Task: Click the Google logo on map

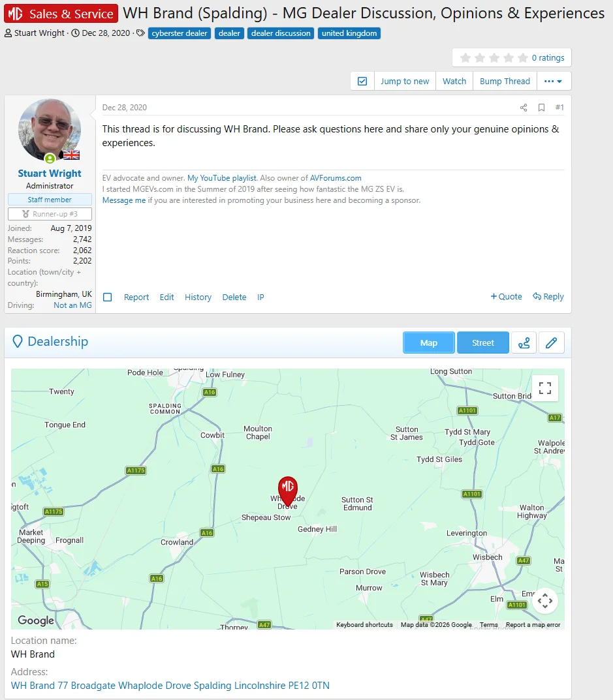Action: click(36, 620)
